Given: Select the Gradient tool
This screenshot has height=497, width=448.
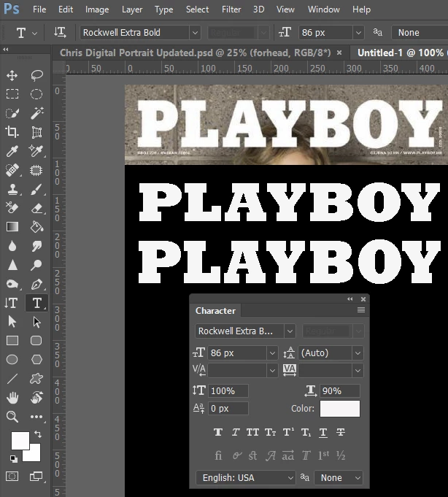Looking at the screenshot, I should pos(12,227).
